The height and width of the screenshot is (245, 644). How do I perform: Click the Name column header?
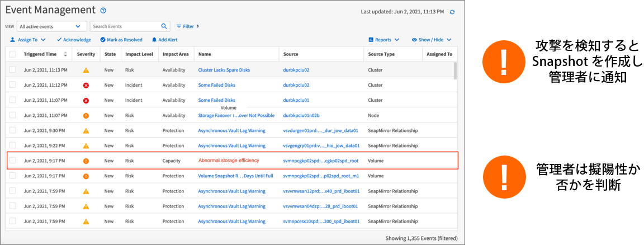[x=204, y=54]
